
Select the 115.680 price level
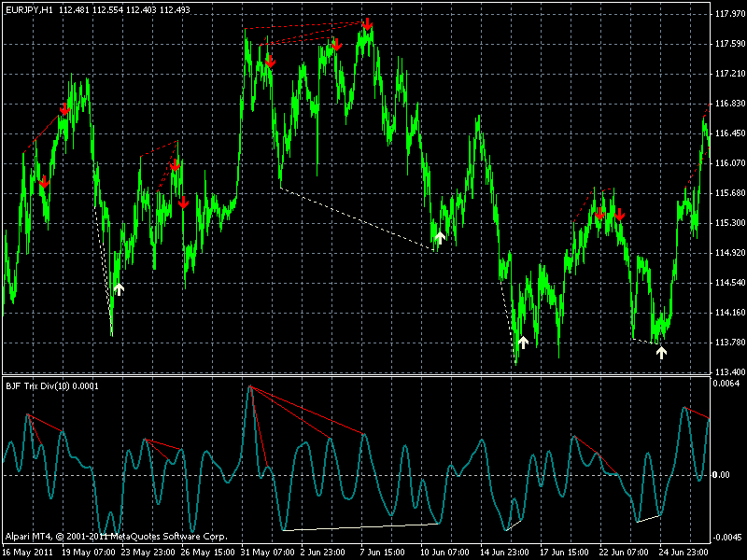tap(729, 193)
